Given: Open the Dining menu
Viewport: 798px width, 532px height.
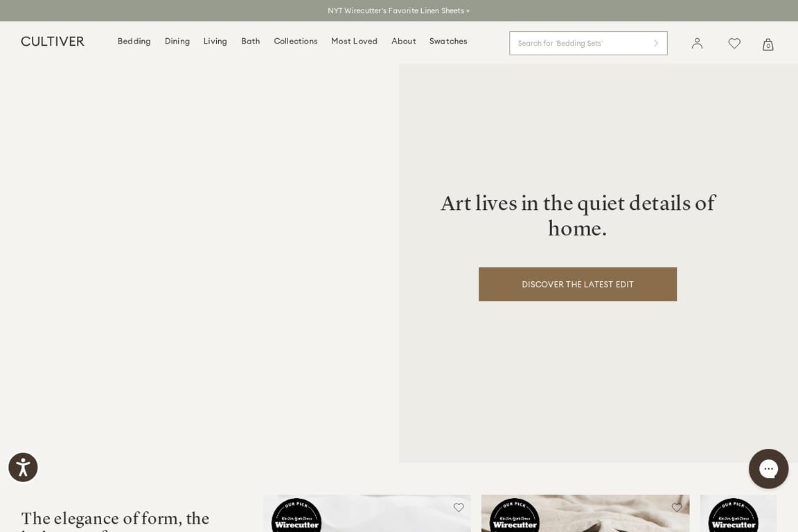Looking at the screenshot, I should tap(177, 42).
